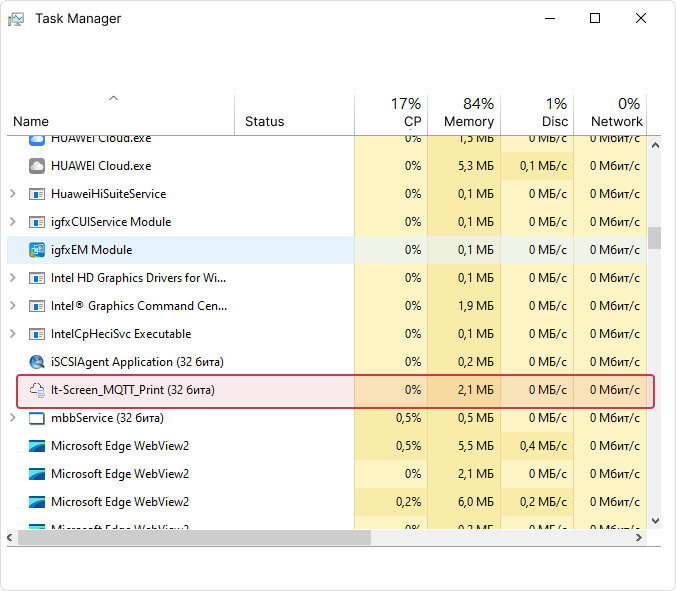
Task: Click the Edge WebView2 icon with 5,5 МБ memory
Action: [37, 446]
